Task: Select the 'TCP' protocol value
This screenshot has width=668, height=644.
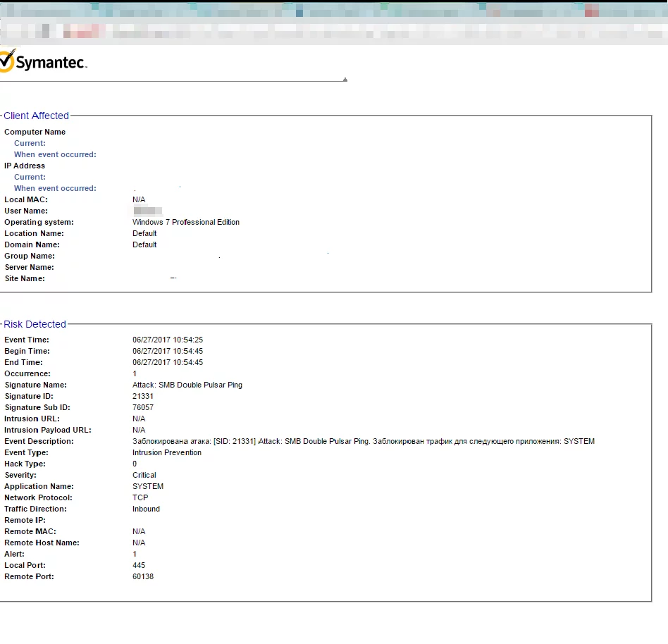Action: click(x=140, y=498)
